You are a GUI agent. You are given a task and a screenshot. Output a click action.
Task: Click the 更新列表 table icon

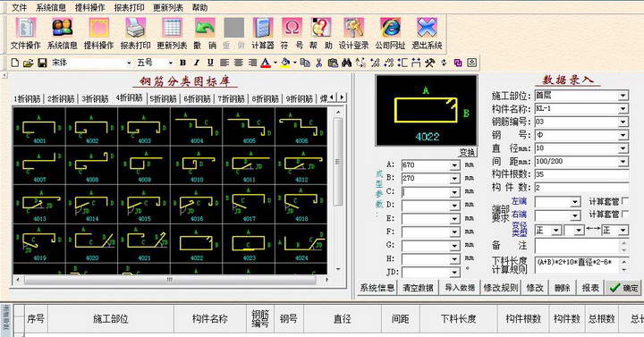172,29
